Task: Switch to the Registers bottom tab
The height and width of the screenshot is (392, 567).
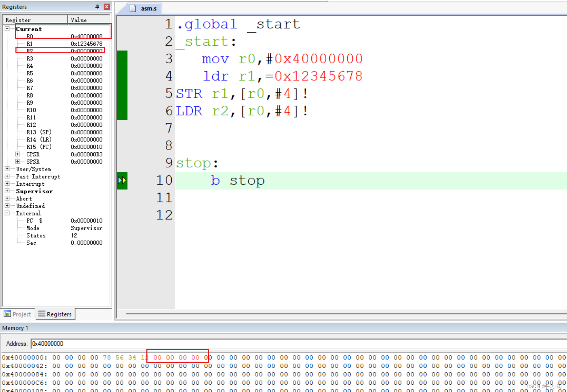Action: 55,314
